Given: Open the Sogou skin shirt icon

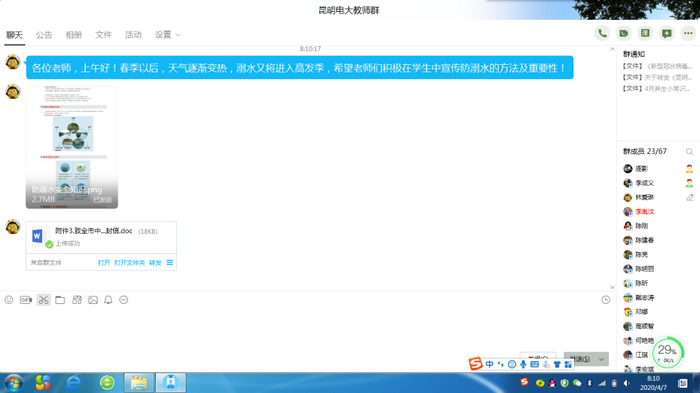Looking at the screenshot, I should point(557,364).
